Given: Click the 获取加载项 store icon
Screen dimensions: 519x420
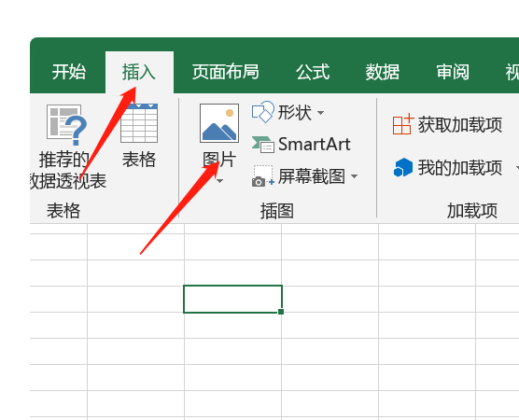Looking at the screenshot, I should pyautogui.click(x=403, y=124).
